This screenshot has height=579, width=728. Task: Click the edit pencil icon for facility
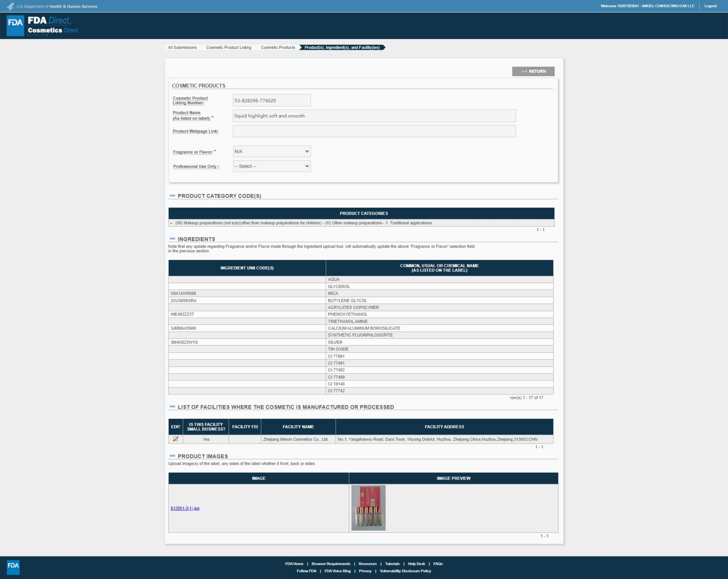[x=176, y=439]
